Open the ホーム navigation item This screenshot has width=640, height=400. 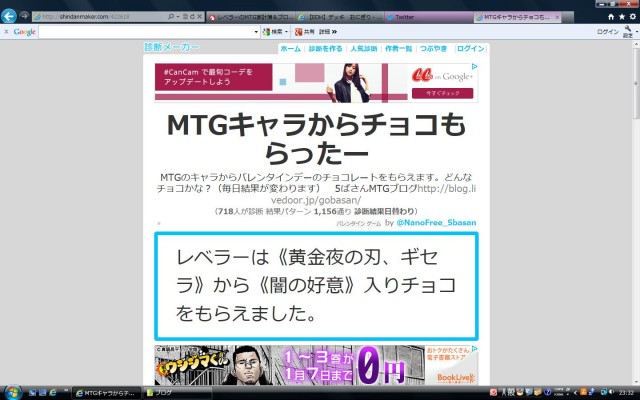(291, 49)
